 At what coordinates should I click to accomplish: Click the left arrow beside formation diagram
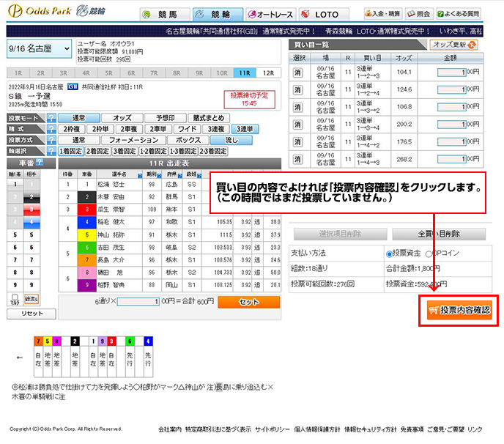pyautogui.click(x=20, y=358)
